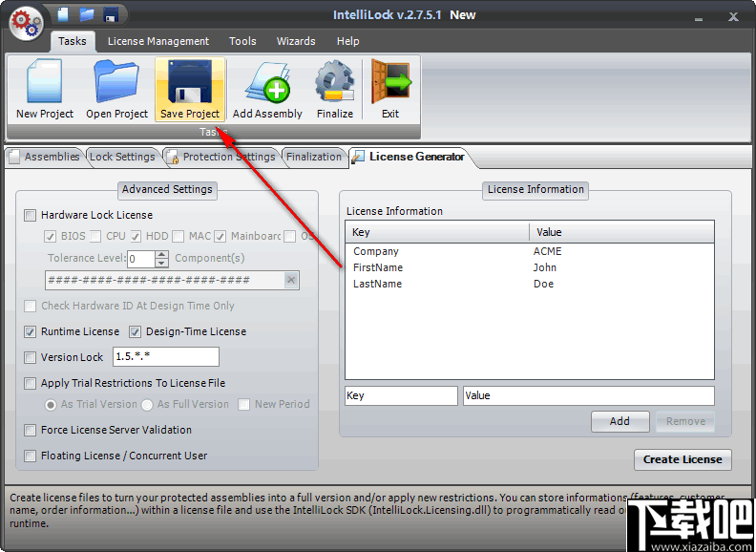This screenshot has height=552, width=756.
Task: Toggle the New Period checkbox
Action: 244,404
